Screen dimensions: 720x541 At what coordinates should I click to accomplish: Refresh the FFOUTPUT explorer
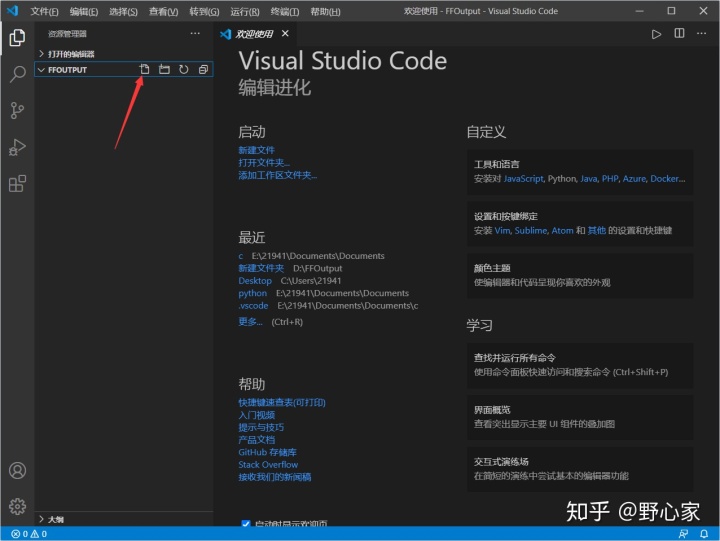pyautogui.click(x=184, y=69)
